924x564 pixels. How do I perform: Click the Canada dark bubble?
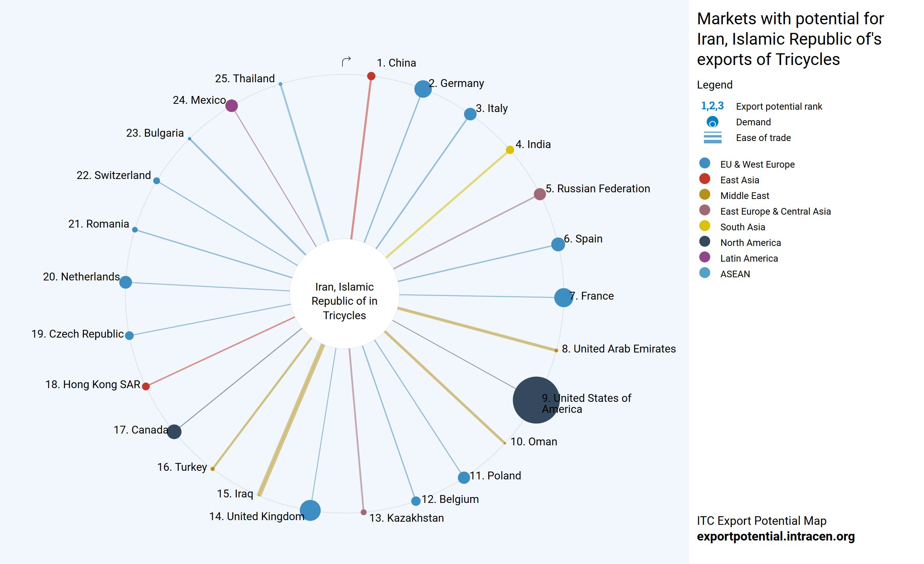174,431
